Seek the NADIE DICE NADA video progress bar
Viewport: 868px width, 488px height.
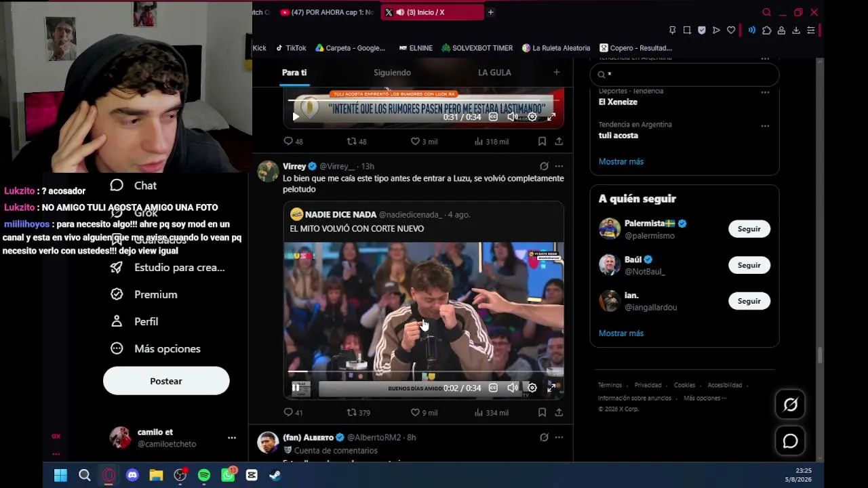click(424, 372)
